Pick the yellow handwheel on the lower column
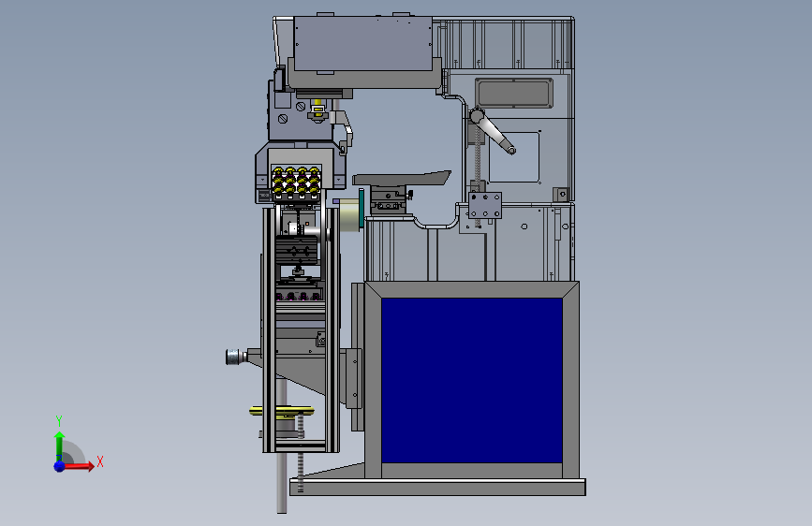This screenshot has height=526, width=812. [281, 411]
